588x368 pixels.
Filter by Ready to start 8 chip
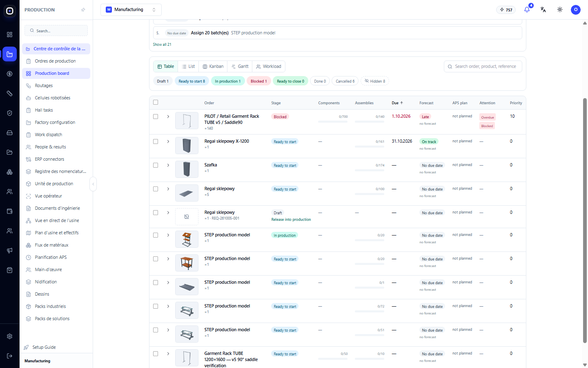pyautogui.click(x=192, y=81)
